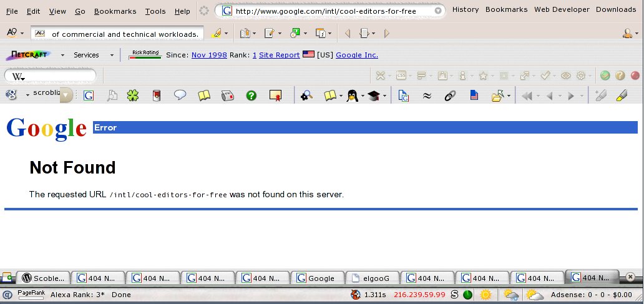This screenshot has height=304, width=644.
Task: Click the newspaper icon in Google toolbar
Action: (x=228, y=96)
